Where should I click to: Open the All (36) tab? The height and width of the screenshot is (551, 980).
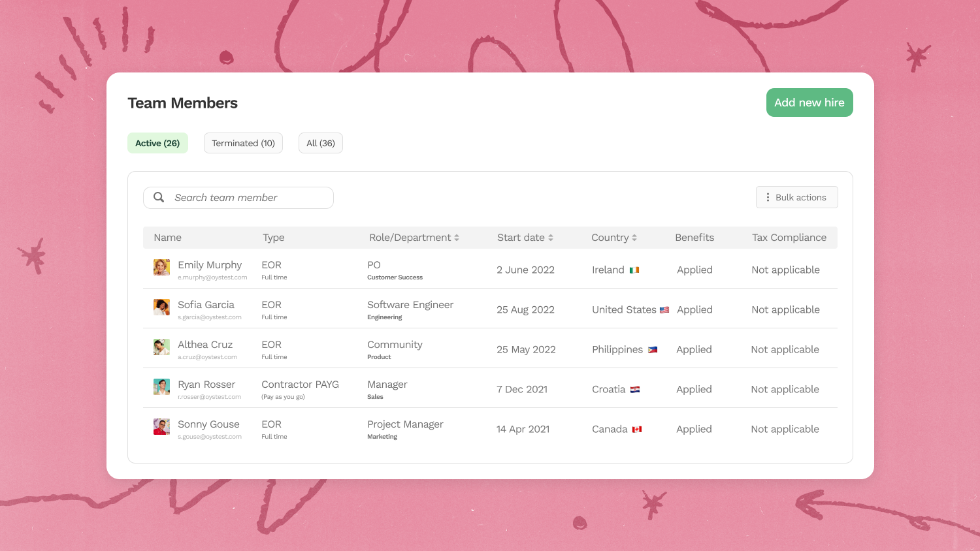tap(320, 142)
